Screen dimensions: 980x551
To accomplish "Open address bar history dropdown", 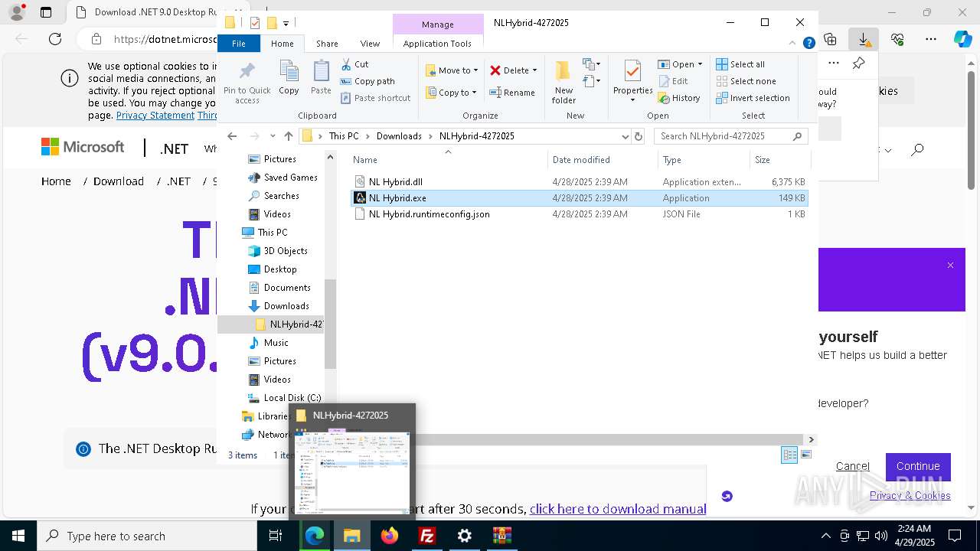I will 625,136.
